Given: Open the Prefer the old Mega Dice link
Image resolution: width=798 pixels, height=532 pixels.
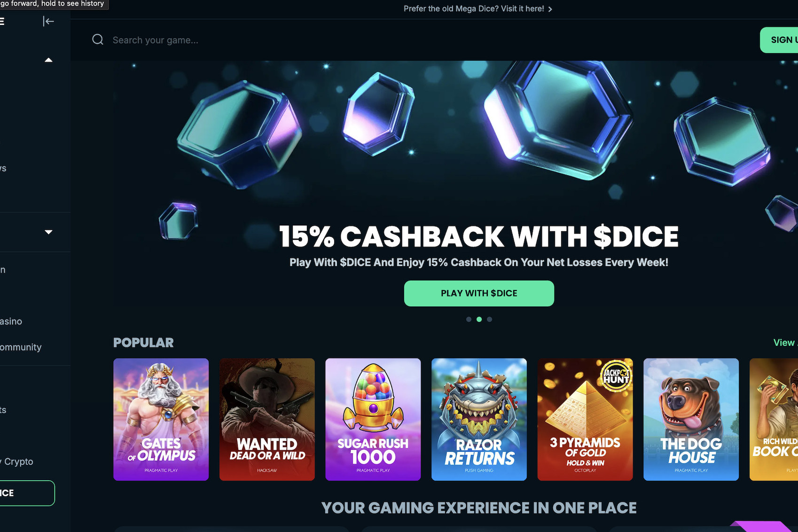Looking at the screenshot, I should tap(474, 9).
